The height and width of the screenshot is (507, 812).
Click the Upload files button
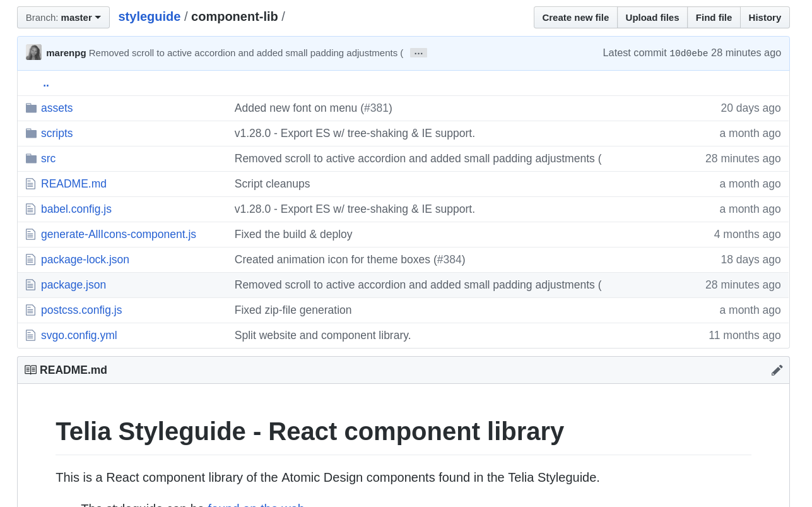point(652,18)
